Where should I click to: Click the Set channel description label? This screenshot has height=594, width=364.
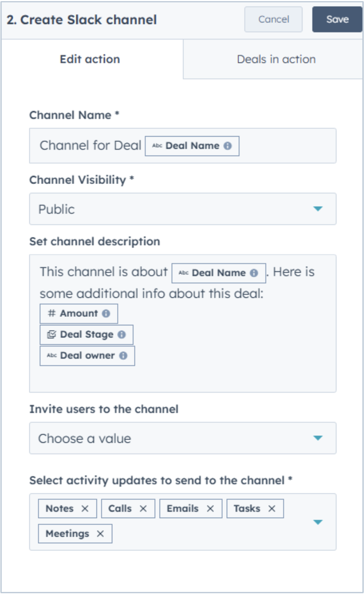coord(95,241)
